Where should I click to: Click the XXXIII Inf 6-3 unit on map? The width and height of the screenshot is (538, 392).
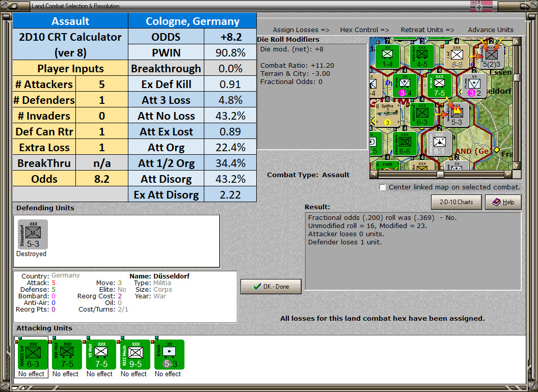click(x=422, y=114)
